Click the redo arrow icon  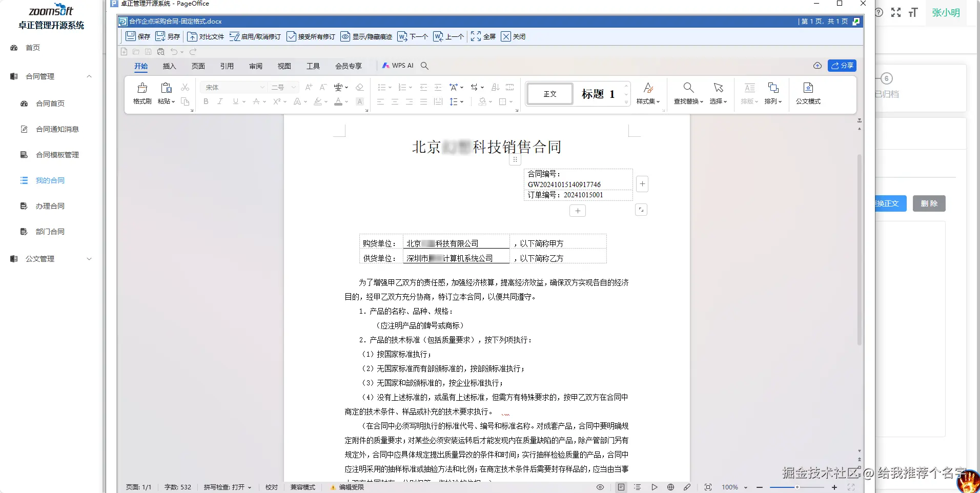point(193,52)
